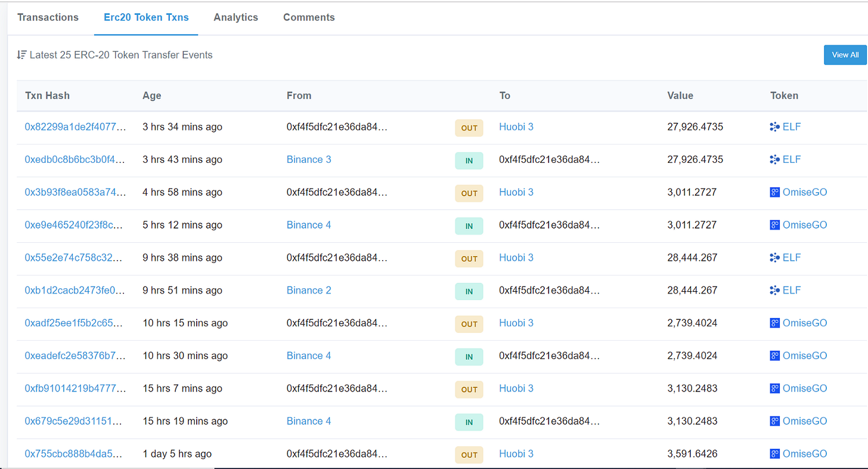Click ELF token icon in 9 hrs 38 mins row
The image size is (868, 469).
pos(775,258)
